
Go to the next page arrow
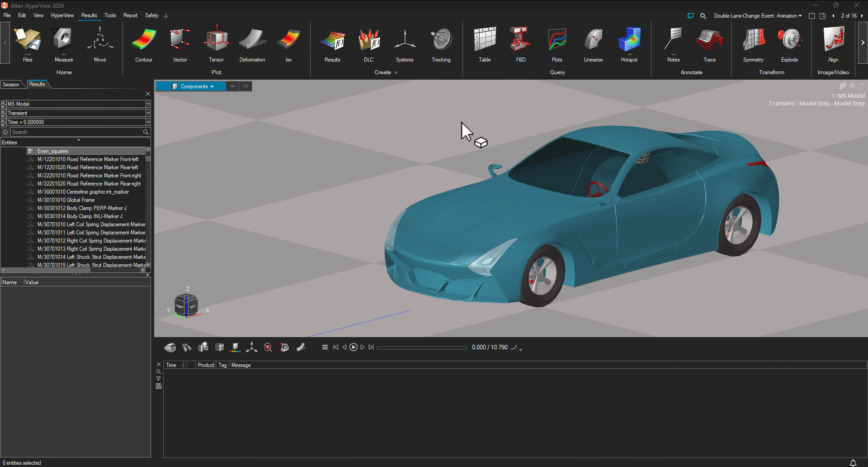pyautogui.click(x=862, y=16)
